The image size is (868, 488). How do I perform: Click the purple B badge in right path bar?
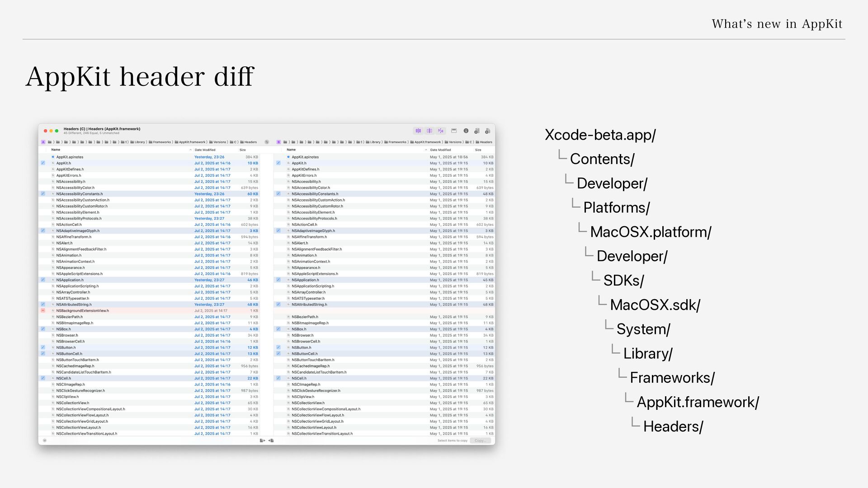(278, 142)
